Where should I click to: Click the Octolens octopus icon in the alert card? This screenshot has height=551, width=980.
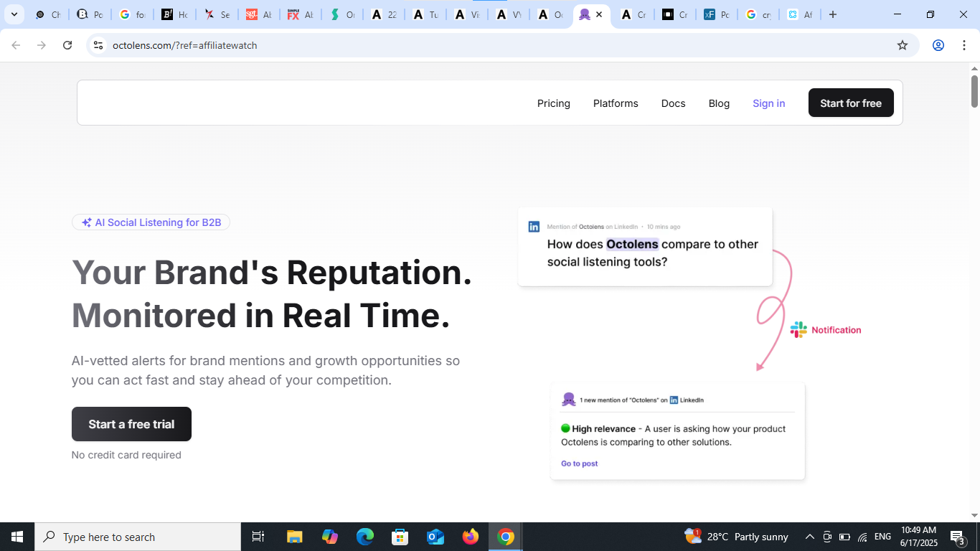click(569, 400)
